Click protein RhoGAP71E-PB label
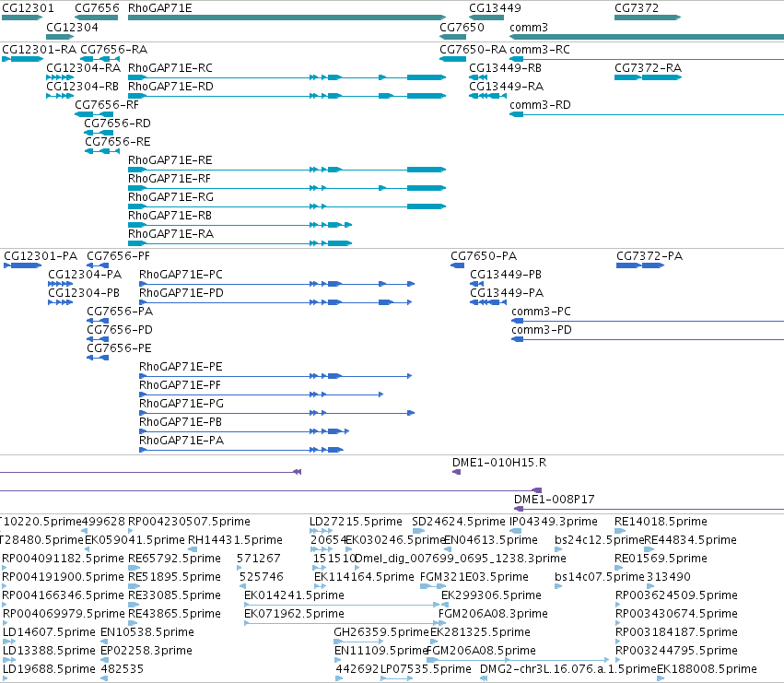The image size is (784, 683). pyautogui.click(x=180, y=422)
